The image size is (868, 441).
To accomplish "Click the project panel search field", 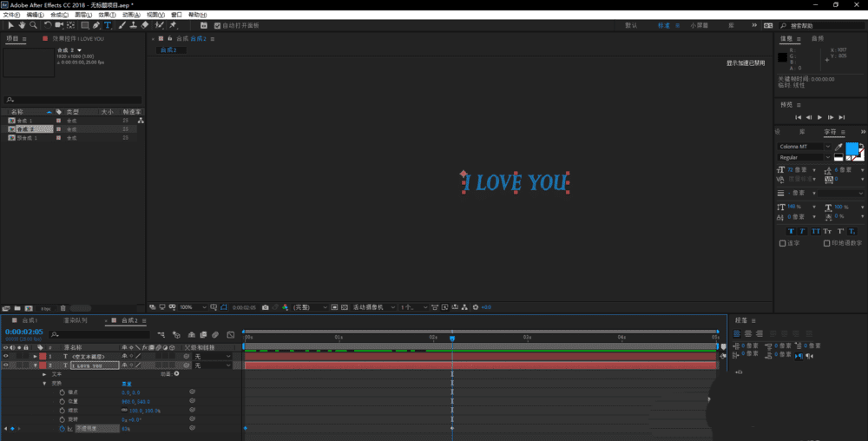I will pyautogui.click(x=73, y=100).
